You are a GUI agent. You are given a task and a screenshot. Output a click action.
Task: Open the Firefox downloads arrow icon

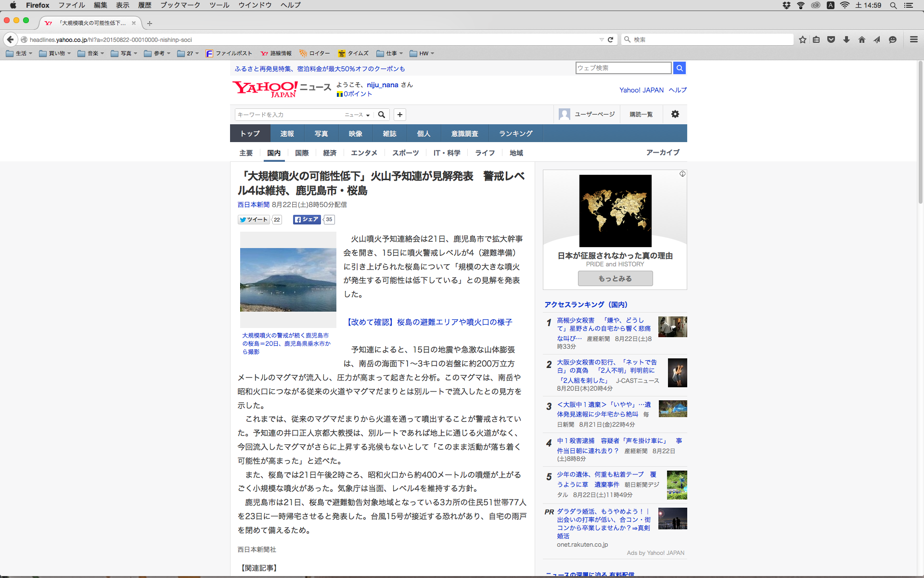click(x=847, y=39)
